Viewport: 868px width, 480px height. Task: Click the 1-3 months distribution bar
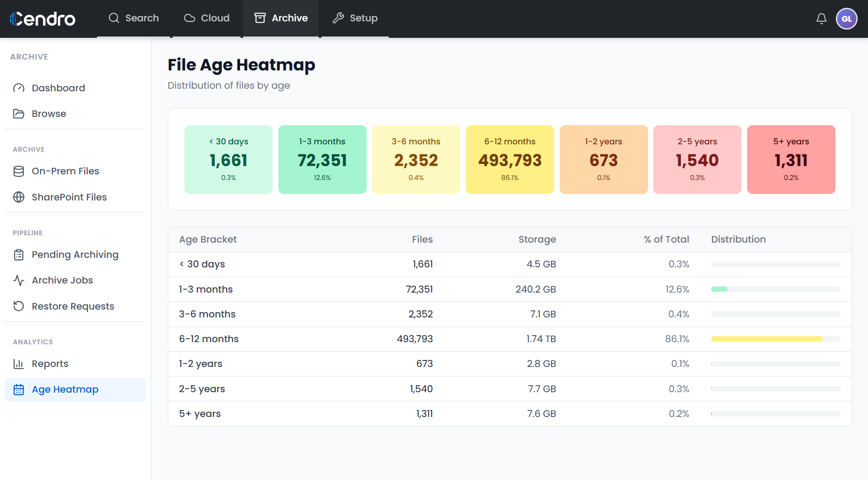[x=776, y=290]
